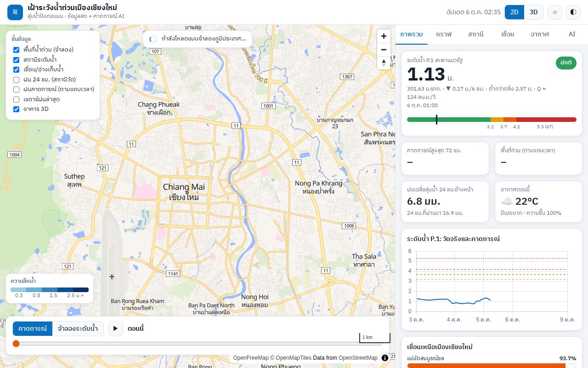The image size is (588, 368).
Task: Reset map bearing with compass icon
Action: (384, 63)
